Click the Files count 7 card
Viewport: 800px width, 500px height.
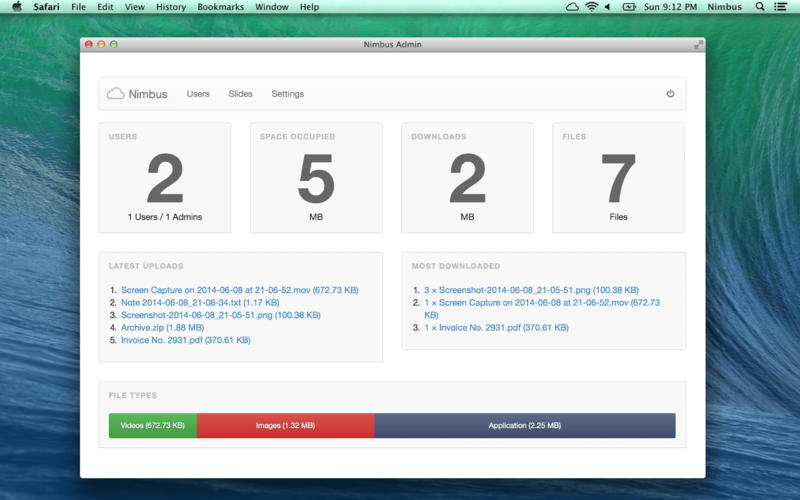[x=618, y=178]
